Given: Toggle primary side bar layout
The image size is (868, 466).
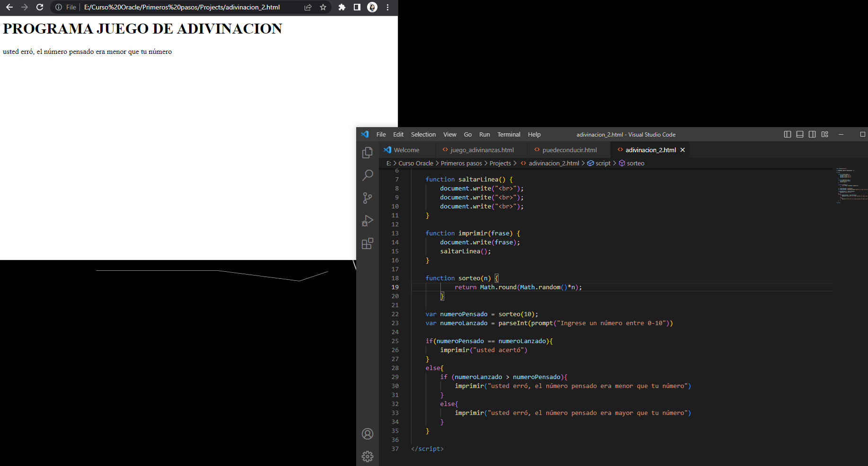Looking at the screenshot, I should 788,134.
